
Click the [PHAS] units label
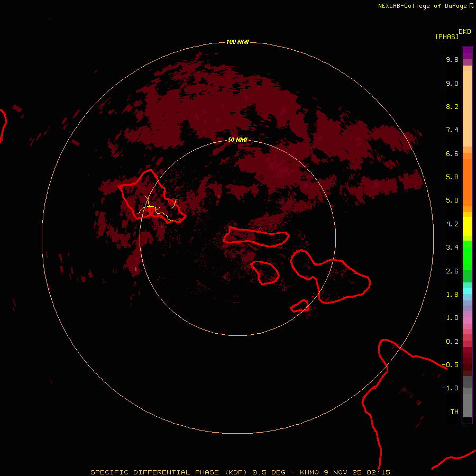447,37
